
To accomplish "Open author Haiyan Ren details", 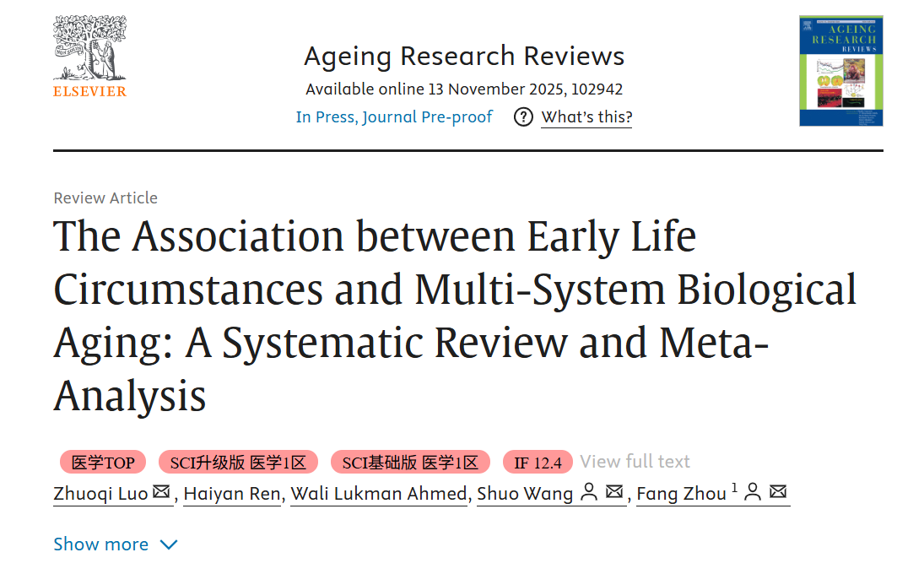I will pos(232,493).
